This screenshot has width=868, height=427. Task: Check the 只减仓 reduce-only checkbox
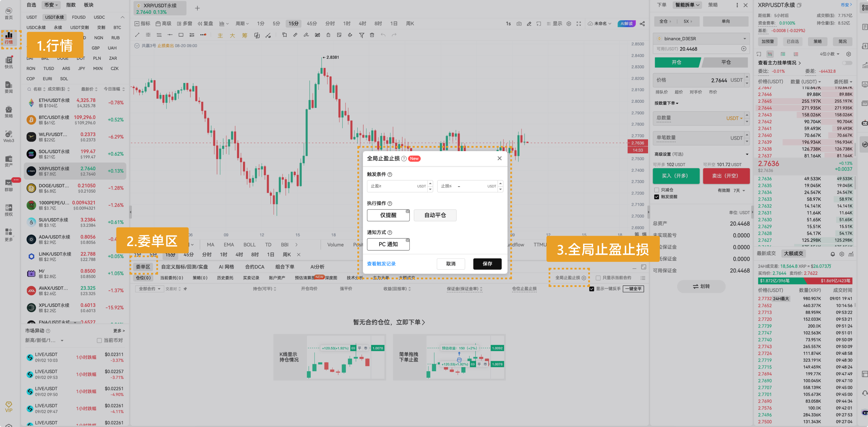tap(656, 190)
